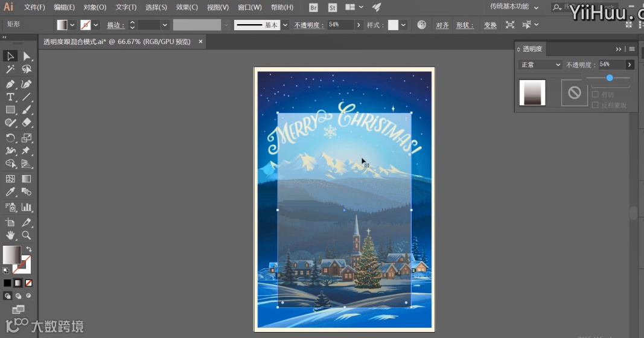Screen dimensions: 644x338
Task: Select the Perspective Grid tool
Action: coord(27,164)
